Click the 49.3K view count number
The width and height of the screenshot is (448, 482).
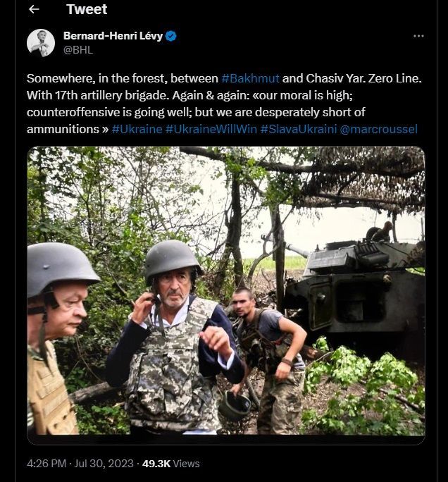click(156, 463)
